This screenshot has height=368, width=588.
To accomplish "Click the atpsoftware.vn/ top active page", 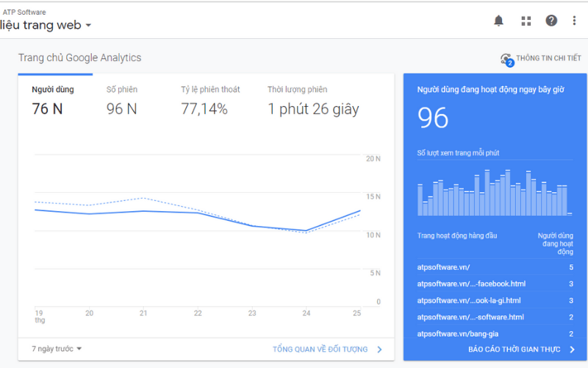I will (495, 267).
